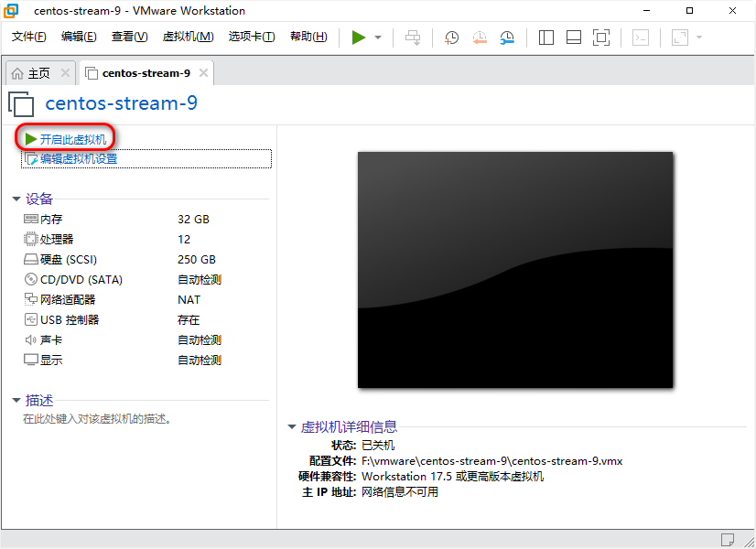Viewport: 756px width, 549px height.
Task: Minimize the VMware Workstation window
Action: click(646, 11)
